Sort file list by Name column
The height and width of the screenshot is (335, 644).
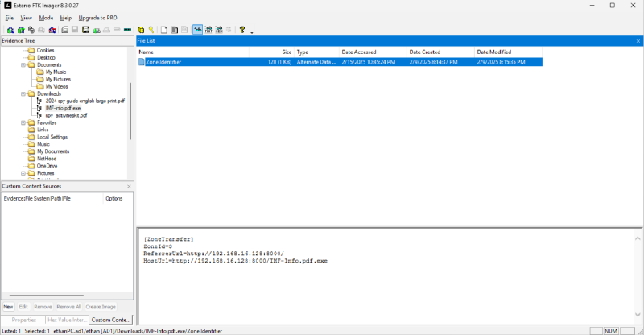pyautogui.click(x=192, y=52)
